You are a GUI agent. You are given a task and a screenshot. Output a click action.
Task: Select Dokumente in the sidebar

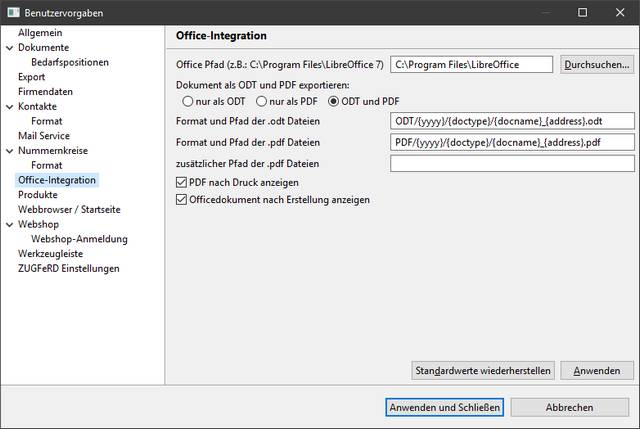pyautogui.click(x=43, y=47)
